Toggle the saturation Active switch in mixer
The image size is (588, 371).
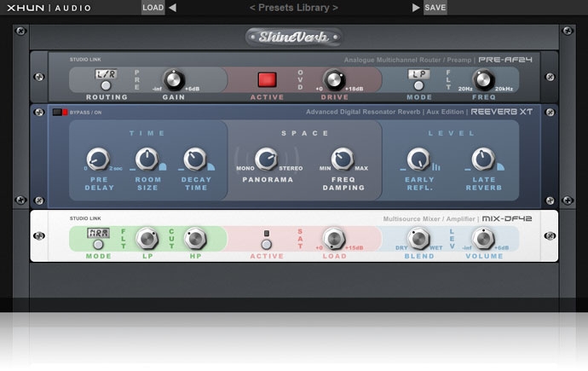(x=267, y=235)
